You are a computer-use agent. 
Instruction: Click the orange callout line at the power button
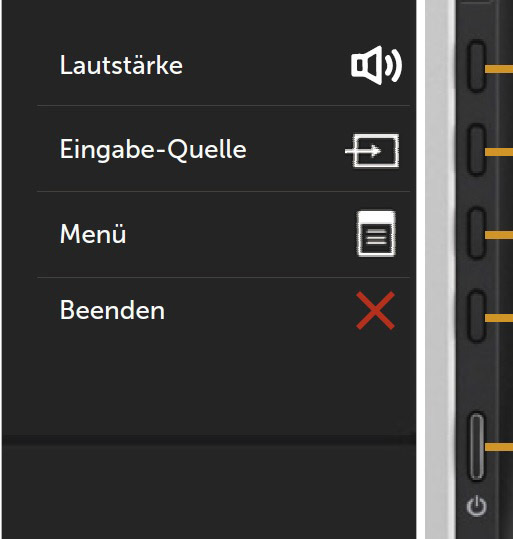(499, 447)
